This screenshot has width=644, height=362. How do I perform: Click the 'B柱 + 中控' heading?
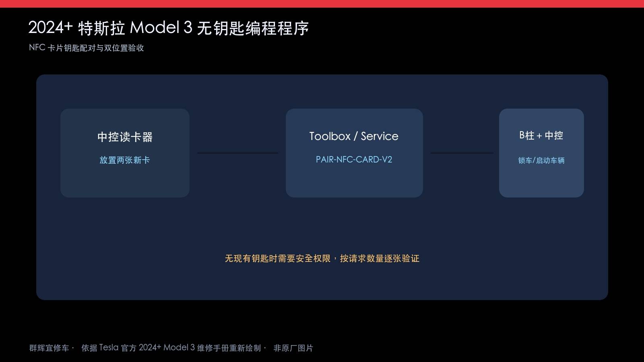[541, 136]
